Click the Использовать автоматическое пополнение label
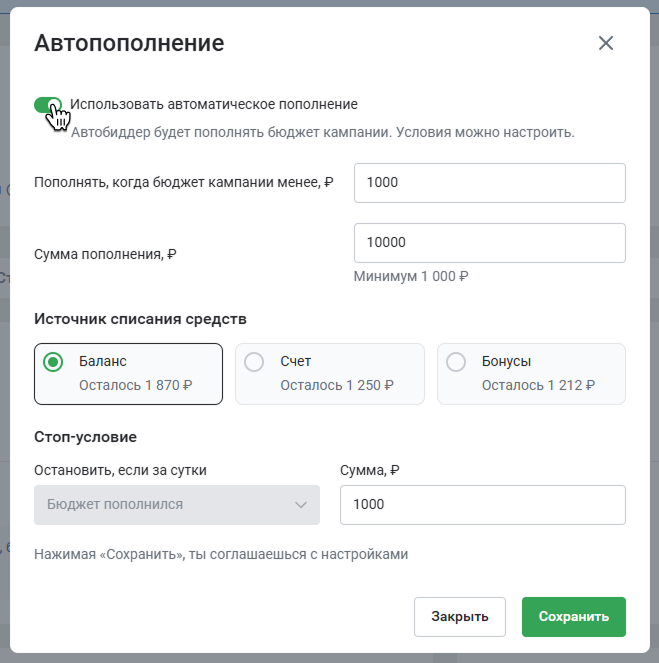The width and height of the screenshot is (659, 663). pos(214,104)
